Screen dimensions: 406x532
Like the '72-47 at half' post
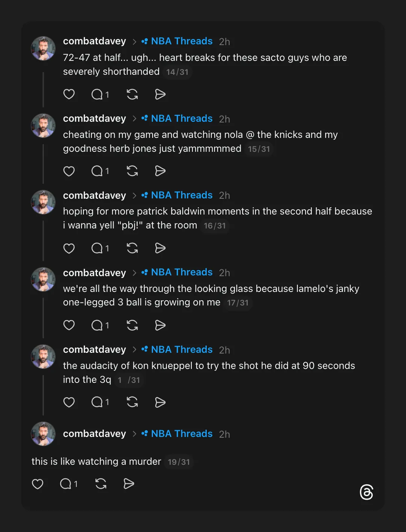(x=69, y=94)
